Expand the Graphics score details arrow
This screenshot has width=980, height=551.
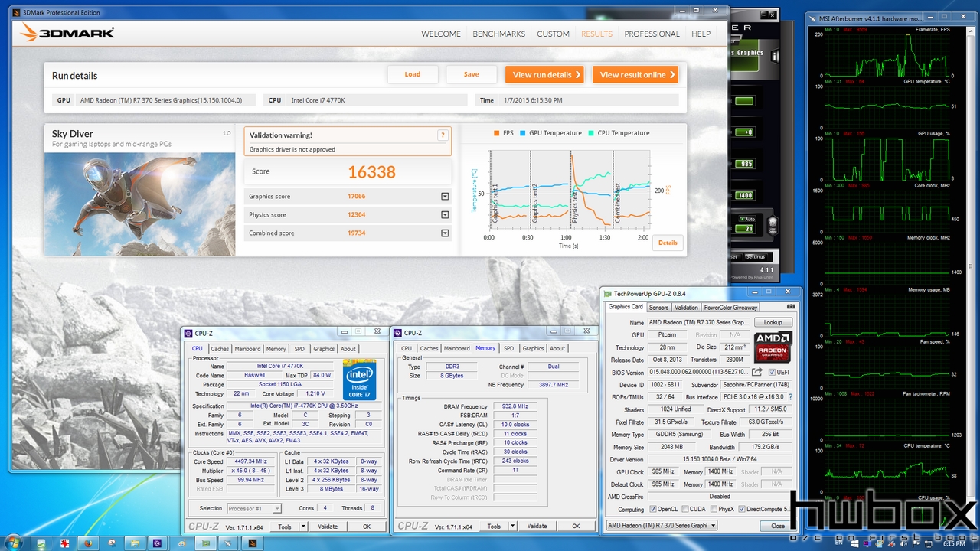coord(445,197)
